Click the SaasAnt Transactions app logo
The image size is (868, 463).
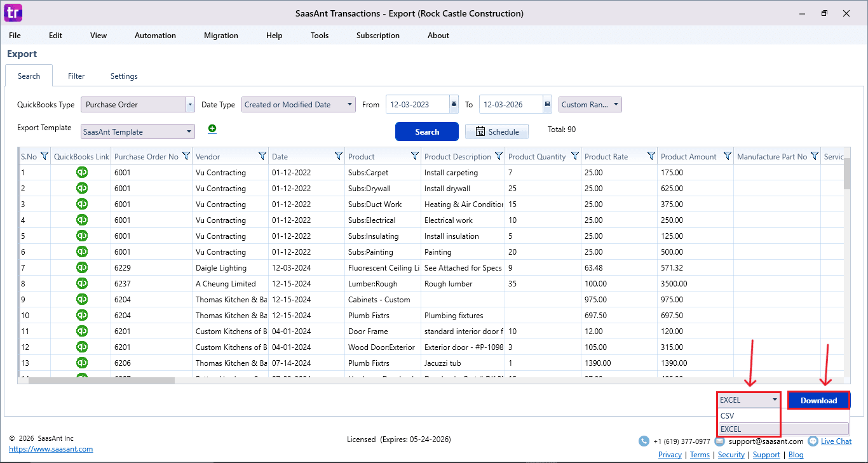[x=12, y=13]
